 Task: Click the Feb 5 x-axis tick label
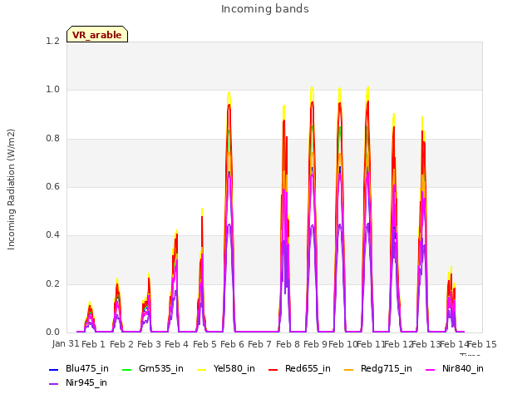pos(204,344)
